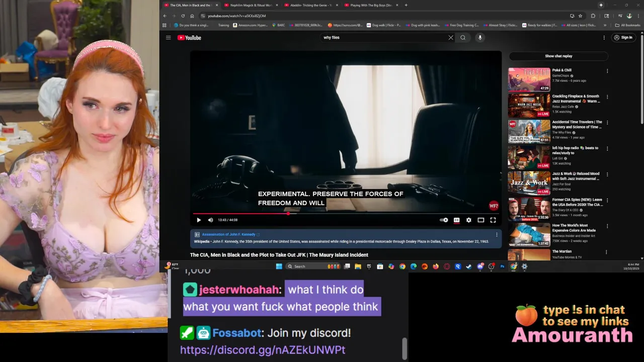This screenshot has width=644, height=362.
Task: Open Firefox from taskbar
Action: tap(436, 266)
